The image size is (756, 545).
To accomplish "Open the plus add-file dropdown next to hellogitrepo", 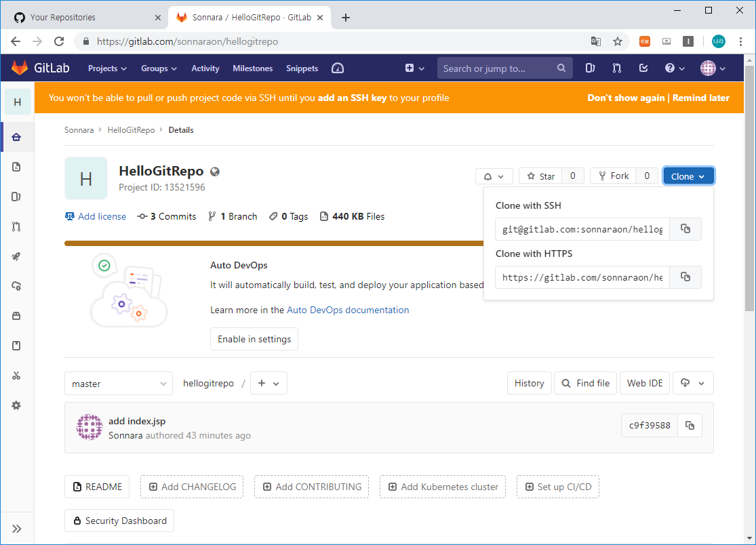I will pyautogui.click(x=268, y=384).
